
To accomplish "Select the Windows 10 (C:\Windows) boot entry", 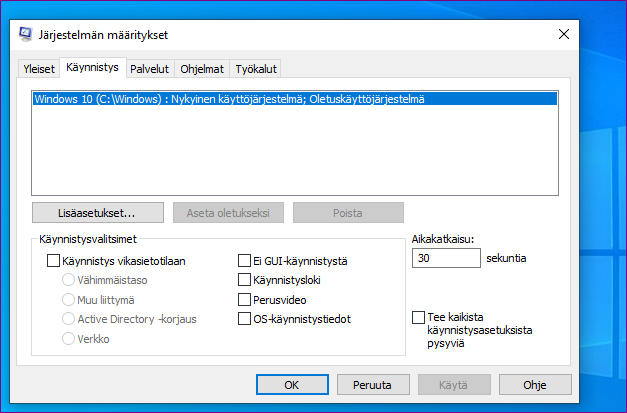I will point(295,99).
